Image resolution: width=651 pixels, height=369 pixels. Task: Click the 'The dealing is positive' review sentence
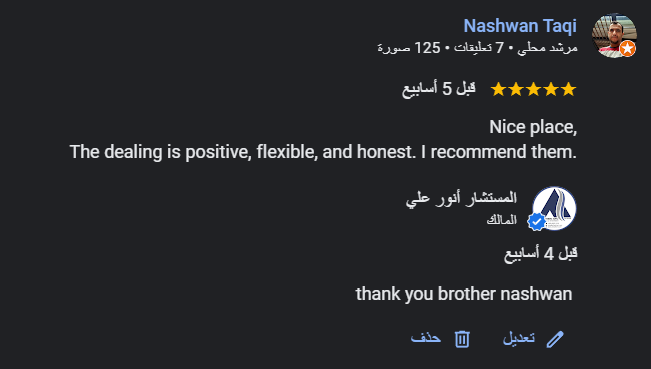[323, 152]
